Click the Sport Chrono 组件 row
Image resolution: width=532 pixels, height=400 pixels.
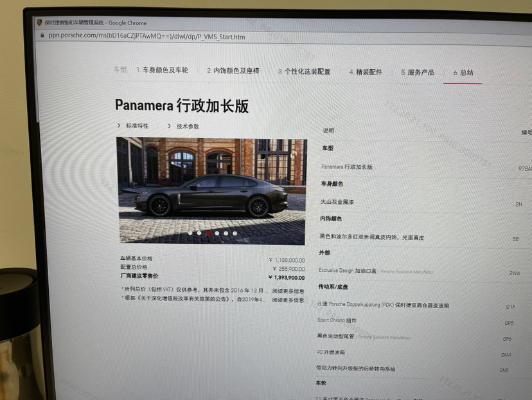point(416,321)
